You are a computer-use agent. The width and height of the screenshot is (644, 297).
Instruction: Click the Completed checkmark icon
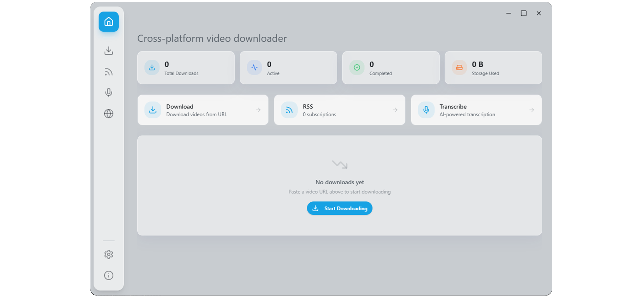357,68
